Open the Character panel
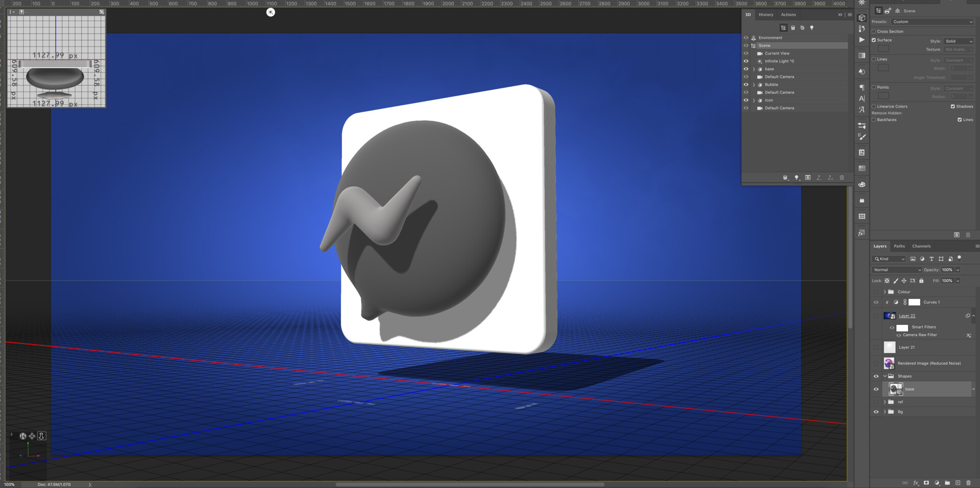 click(x=862, y=99)
